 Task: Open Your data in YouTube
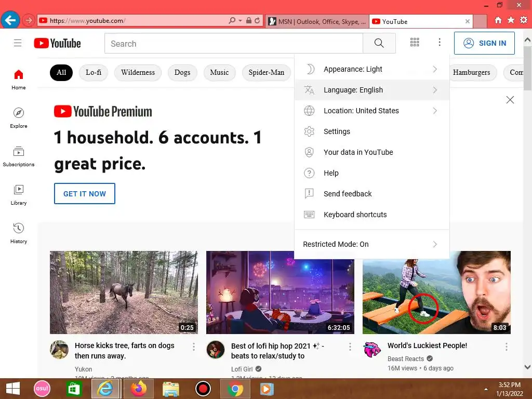(372, 152)
